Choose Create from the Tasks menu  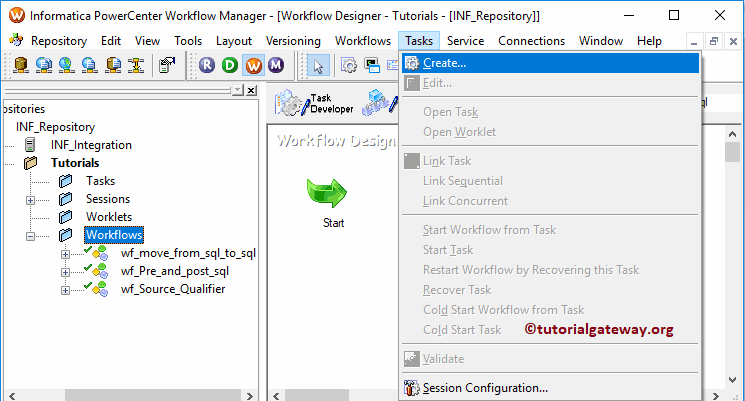point(550,63)
